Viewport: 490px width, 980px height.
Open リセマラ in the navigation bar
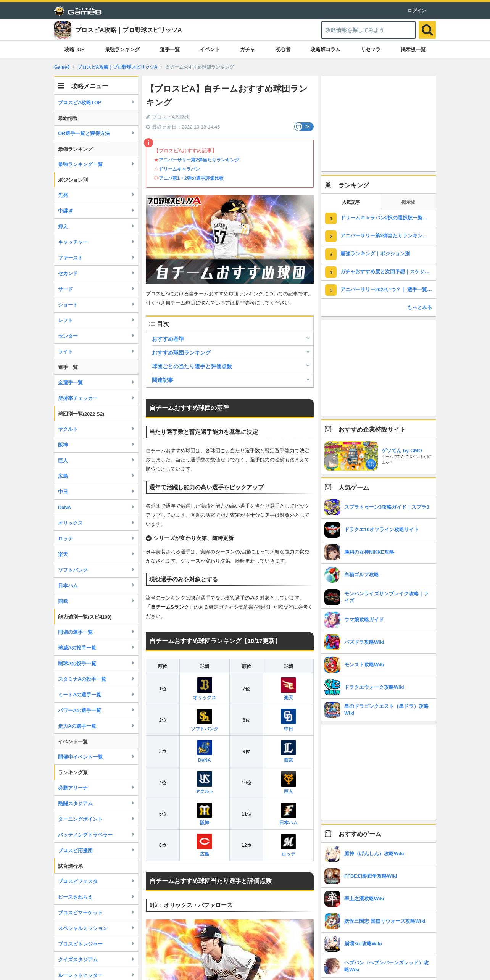click(x=371, y=50)
